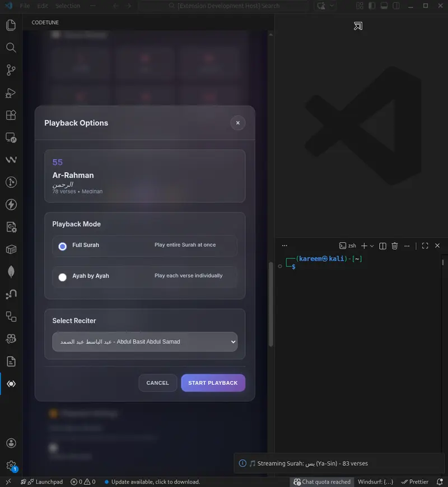Open the Manage gear icon
Viewport: 448px width, 487px height.
tap(11, 466)
